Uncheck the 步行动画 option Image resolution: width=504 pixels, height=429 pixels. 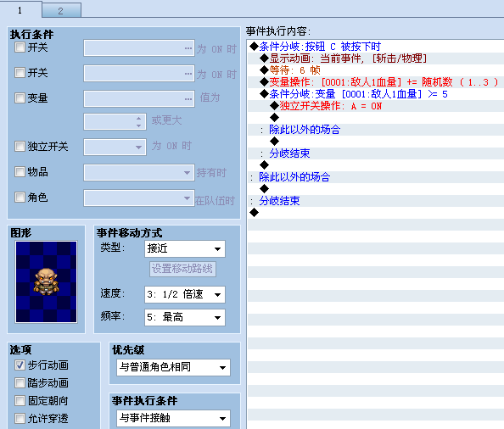click(x=20, y=365)
